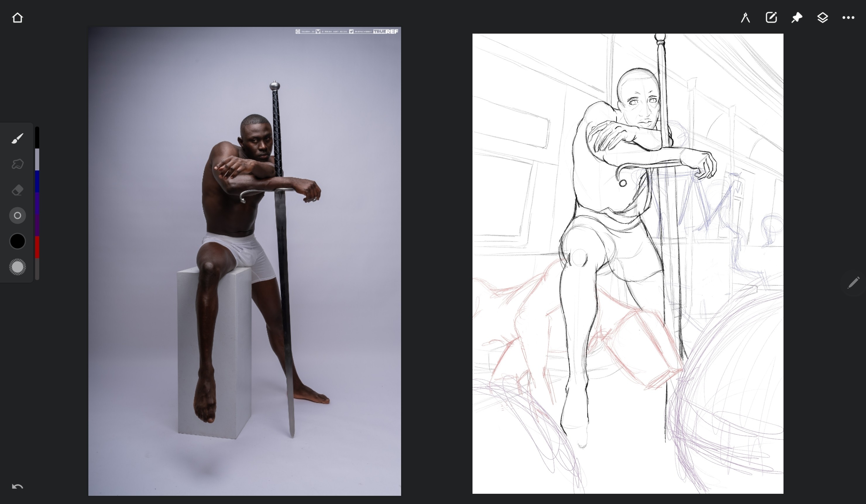Tap the pencil icon at right edge
Image resolution: width=866 pixels, height=504 pixels.
coord(853,283)
